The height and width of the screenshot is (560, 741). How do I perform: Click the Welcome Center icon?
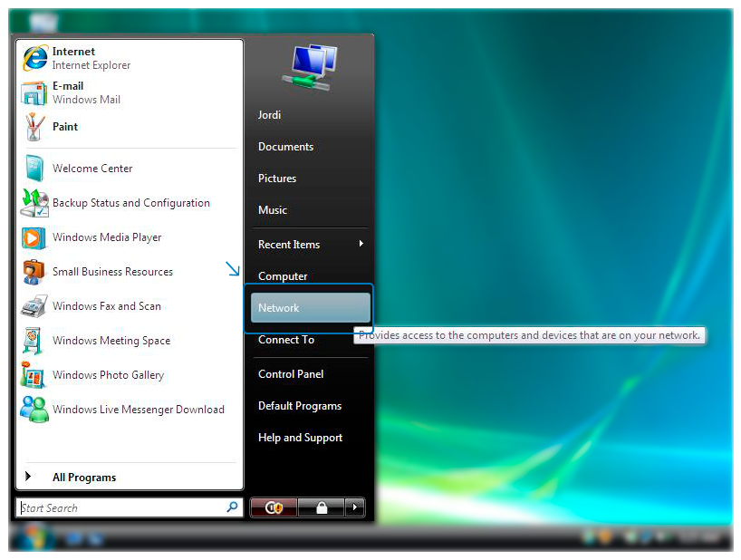(x=35, y=169)
